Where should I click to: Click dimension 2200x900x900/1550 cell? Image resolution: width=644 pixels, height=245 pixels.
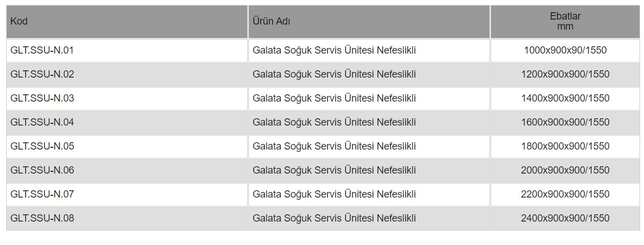pos(565,194)
